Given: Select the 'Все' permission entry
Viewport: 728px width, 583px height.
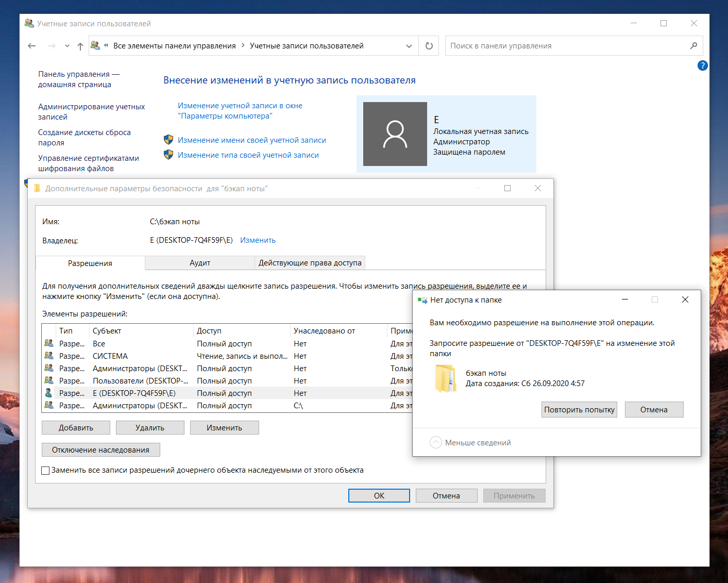Looking at the screenshot, I should point(227,344).
